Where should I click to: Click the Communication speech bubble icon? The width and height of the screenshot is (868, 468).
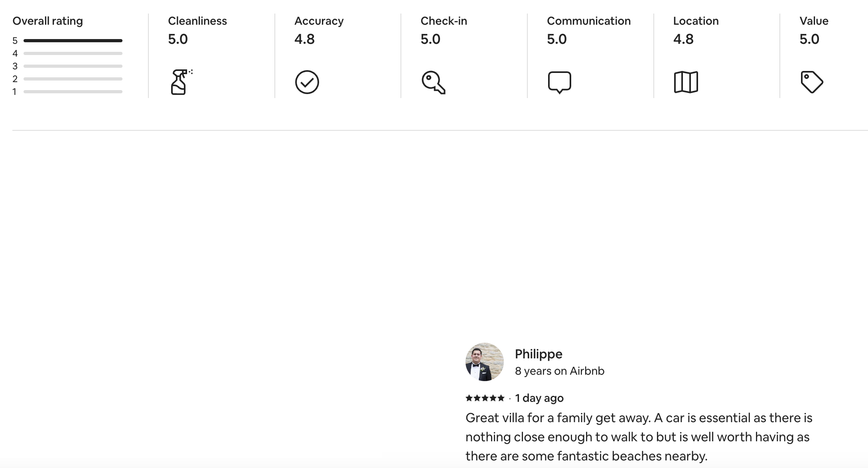(x=559, y=82)
